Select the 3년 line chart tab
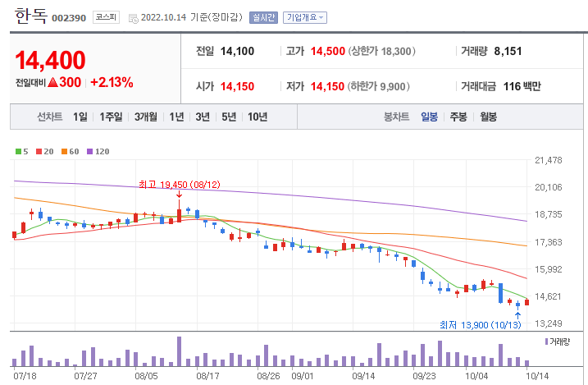The image size is (588, 385). tap(203, 117)
